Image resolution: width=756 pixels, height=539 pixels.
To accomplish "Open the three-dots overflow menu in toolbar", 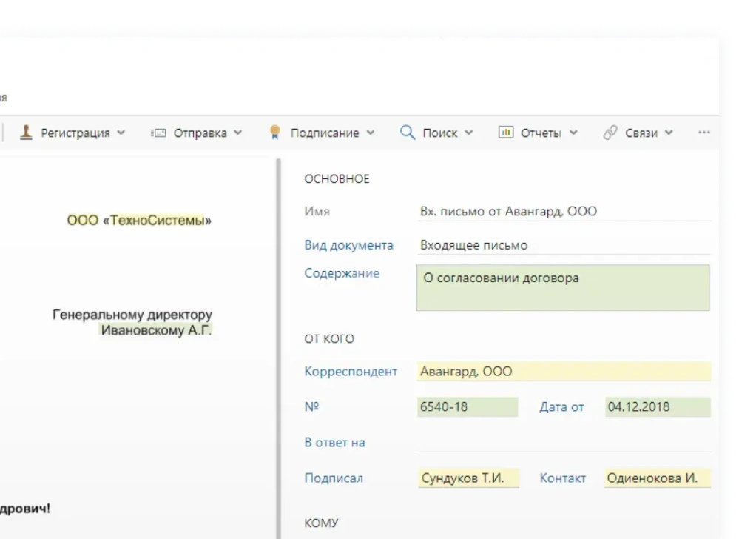I will coord(703,133).
